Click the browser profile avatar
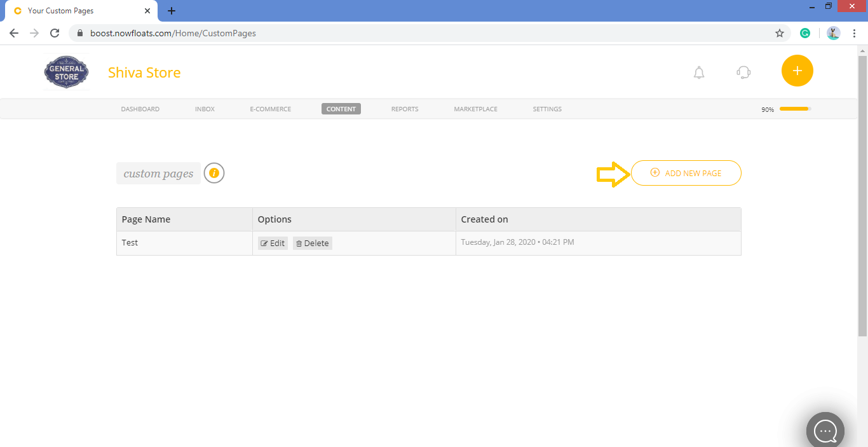This screenshot has height=447, width=868. click(833, 32)
